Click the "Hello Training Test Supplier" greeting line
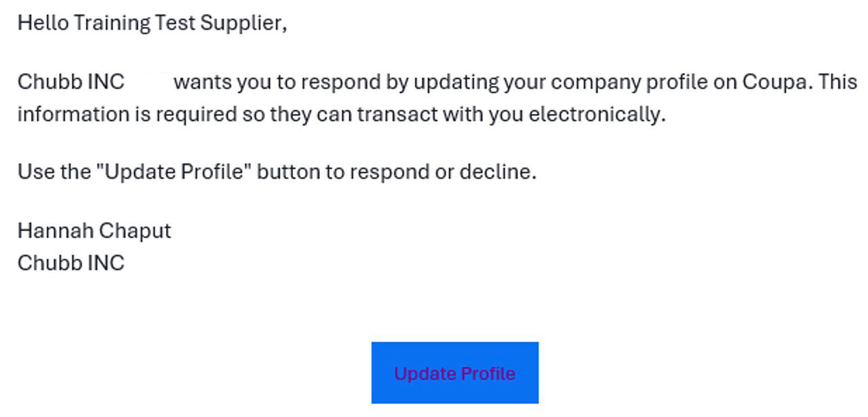The height and width of the screenshot is (417, 868). point(152,23)
